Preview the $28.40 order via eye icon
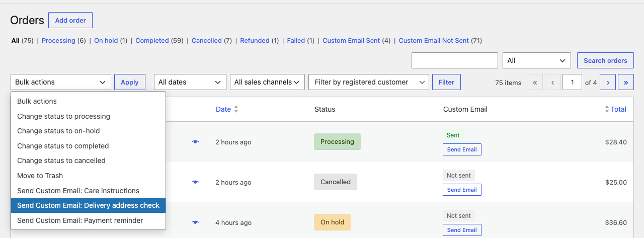 [x=195, y=142]
